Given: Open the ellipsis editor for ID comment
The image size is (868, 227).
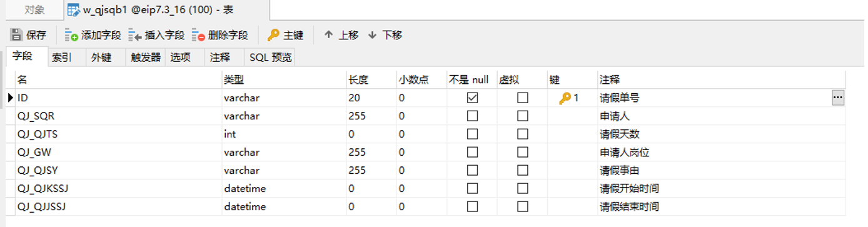Looking at the screenshot, I should tap(838, 98).
